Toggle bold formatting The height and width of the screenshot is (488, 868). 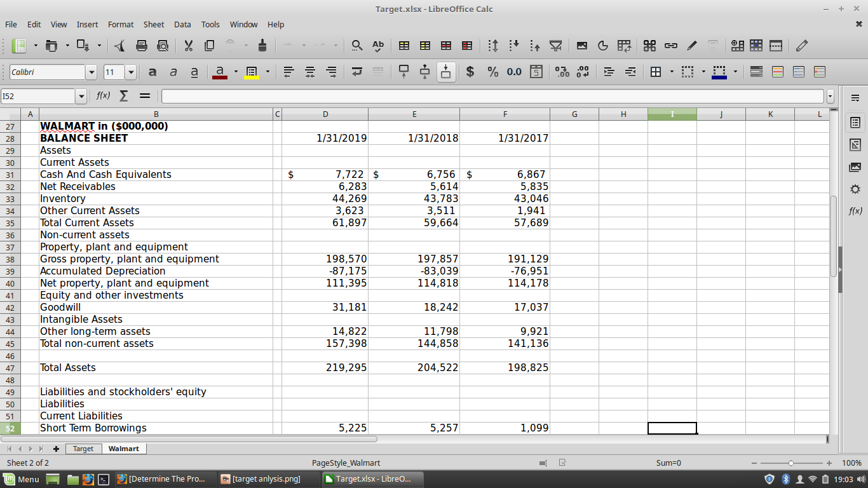click(x=153, y=72)
